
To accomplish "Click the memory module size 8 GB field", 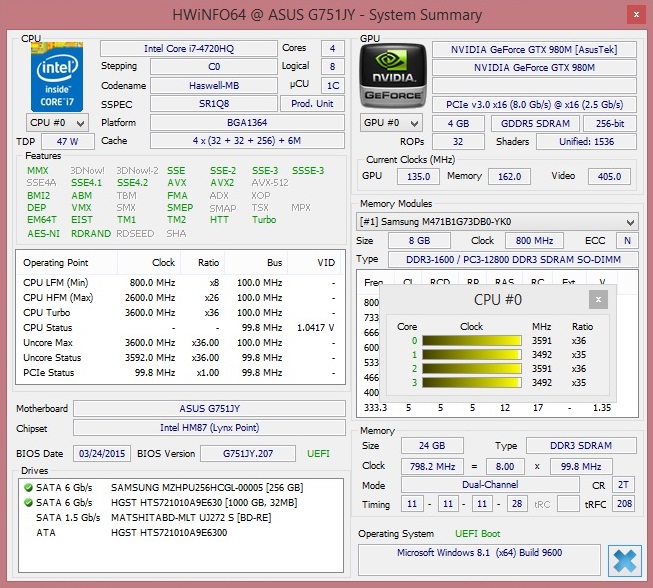I will pyautogui.click(x=419, y=241).
